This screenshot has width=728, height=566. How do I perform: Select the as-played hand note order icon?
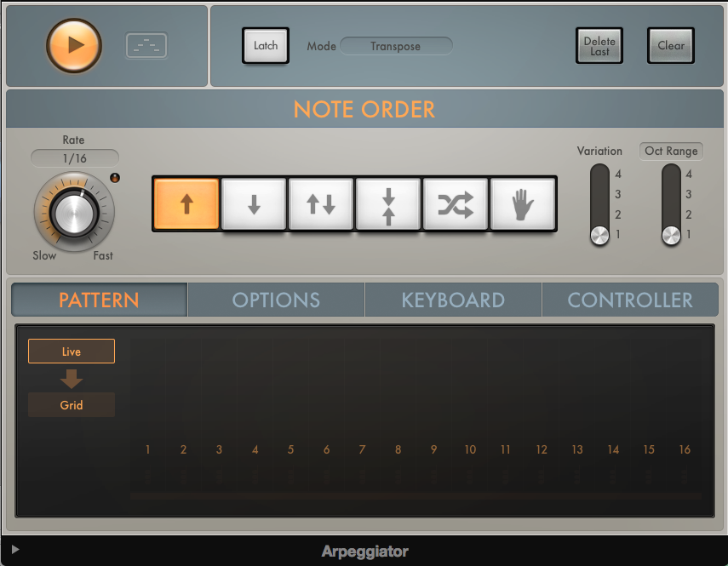(x=523, y=203)
